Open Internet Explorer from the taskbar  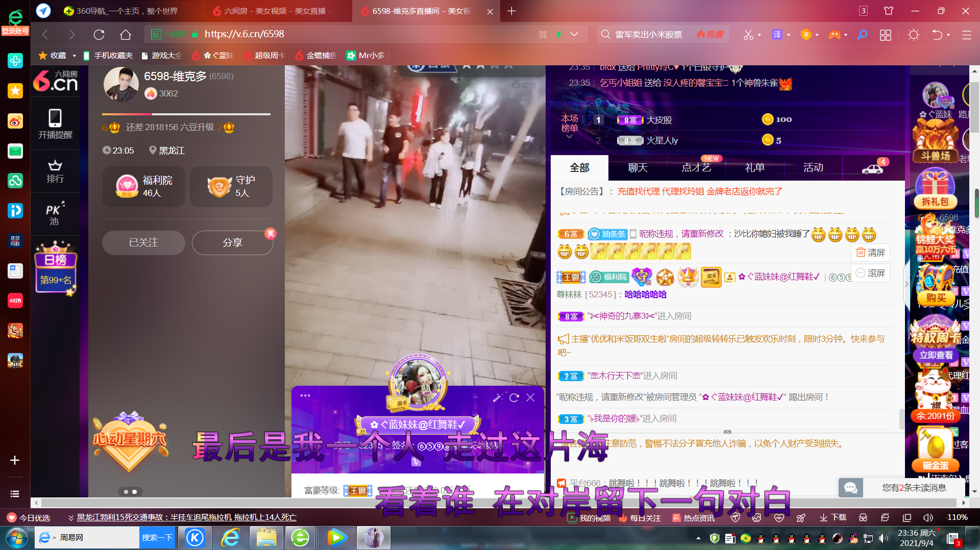click(x=230, y=538)
